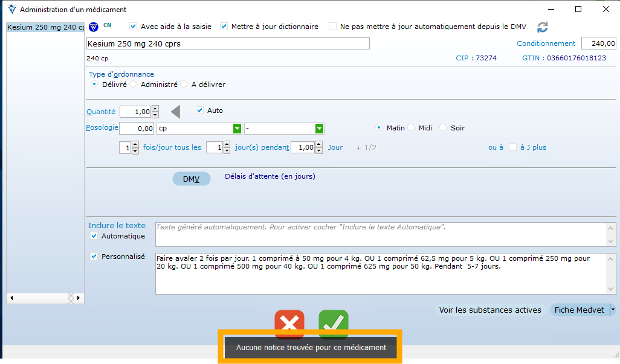Click Personnalisé text scrollbar down arrow
Screen dimensions: 620x364
tap(611, 289)
